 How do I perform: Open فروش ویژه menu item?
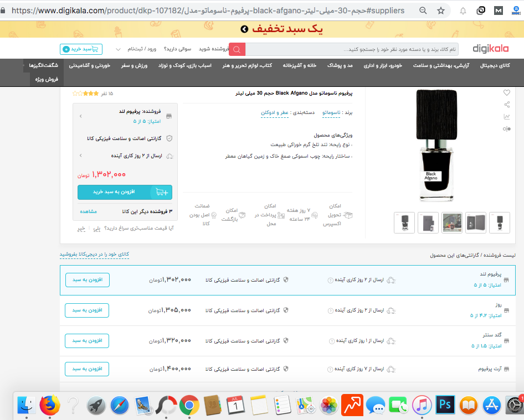point(47,79)
